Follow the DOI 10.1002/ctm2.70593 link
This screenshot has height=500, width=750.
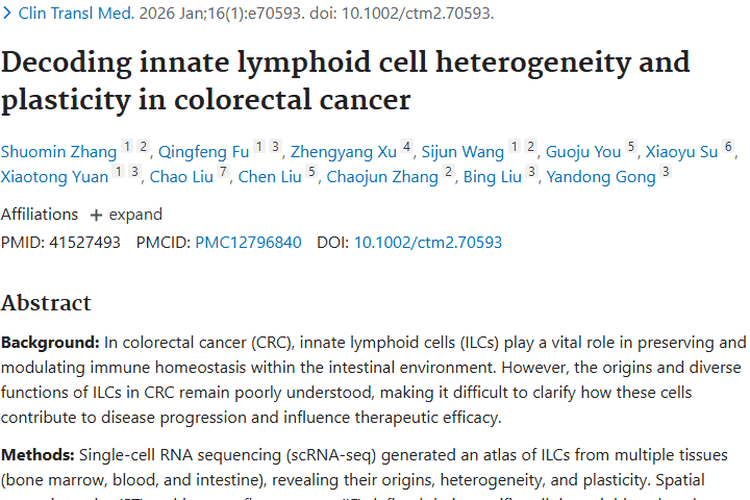[x=428, y=242]
